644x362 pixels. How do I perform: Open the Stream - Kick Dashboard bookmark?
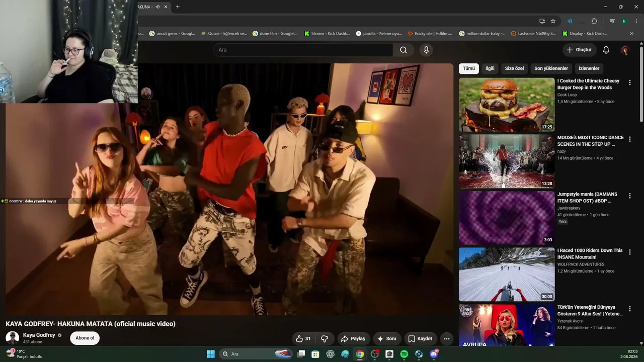[327, 34]
